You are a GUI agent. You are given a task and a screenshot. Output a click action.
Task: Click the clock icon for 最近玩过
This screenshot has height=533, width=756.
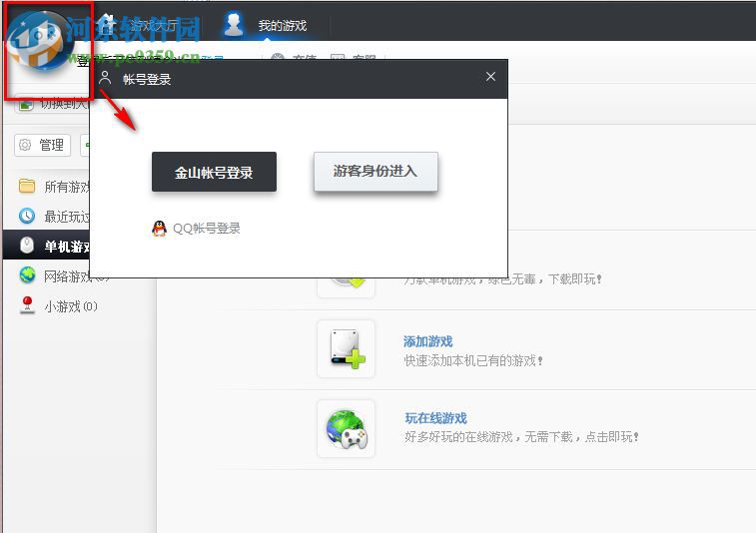pos(27,216)
